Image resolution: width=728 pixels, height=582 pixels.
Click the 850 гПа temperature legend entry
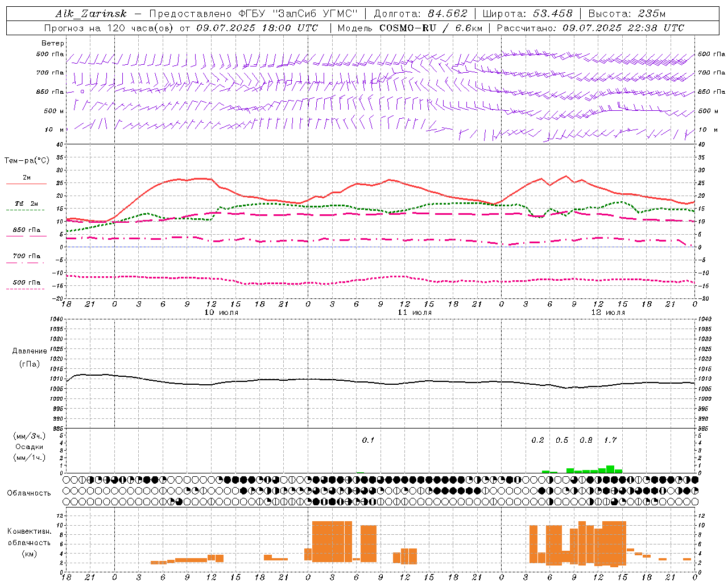coord(26,232)
